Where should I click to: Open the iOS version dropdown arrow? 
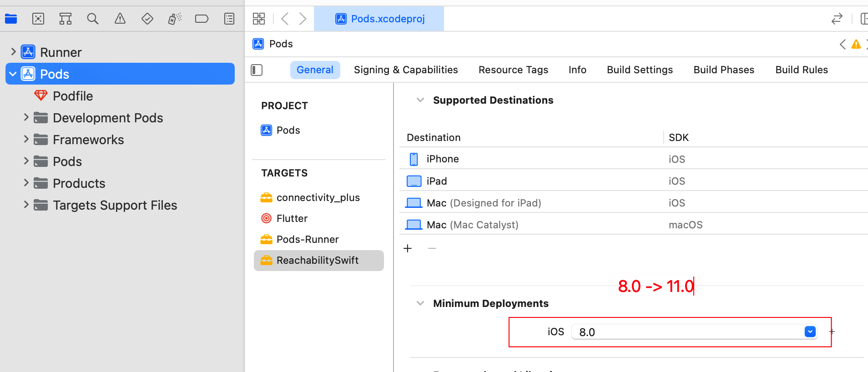point(810,332)
